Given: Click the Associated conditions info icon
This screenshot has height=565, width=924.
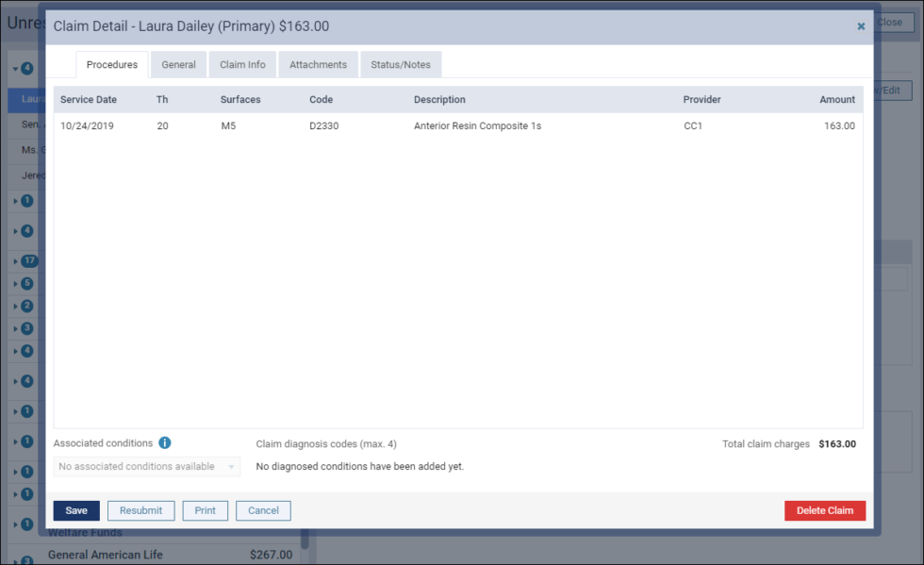Looking at the screenshot, I should (x=165, y=443).
